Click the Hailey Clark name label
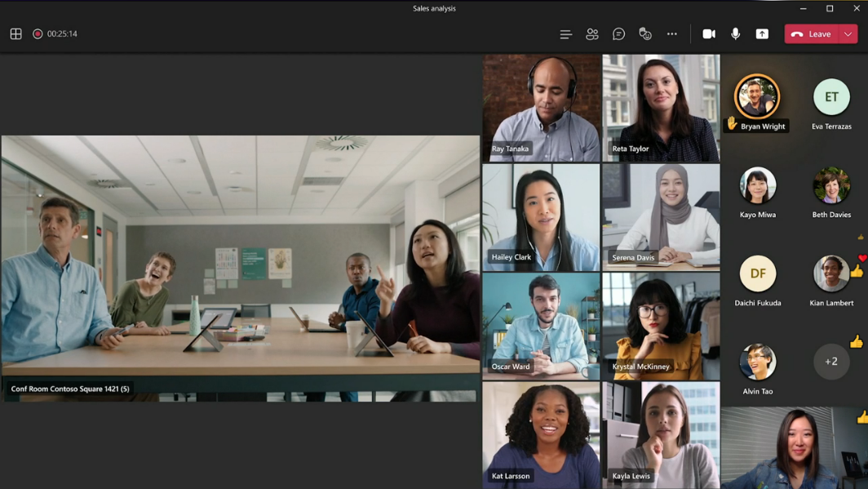The image size is (868, 489). [511, 257]
